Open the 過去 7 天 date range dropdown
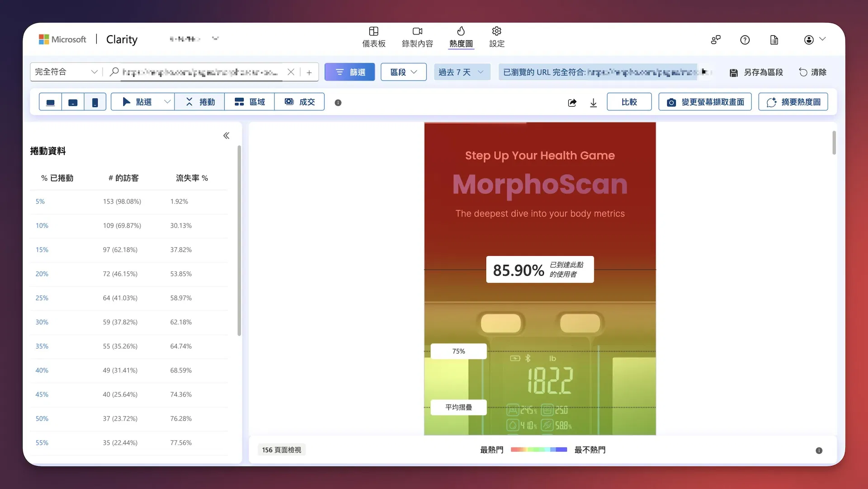The image size is (868, 489). tap(462, 72)
